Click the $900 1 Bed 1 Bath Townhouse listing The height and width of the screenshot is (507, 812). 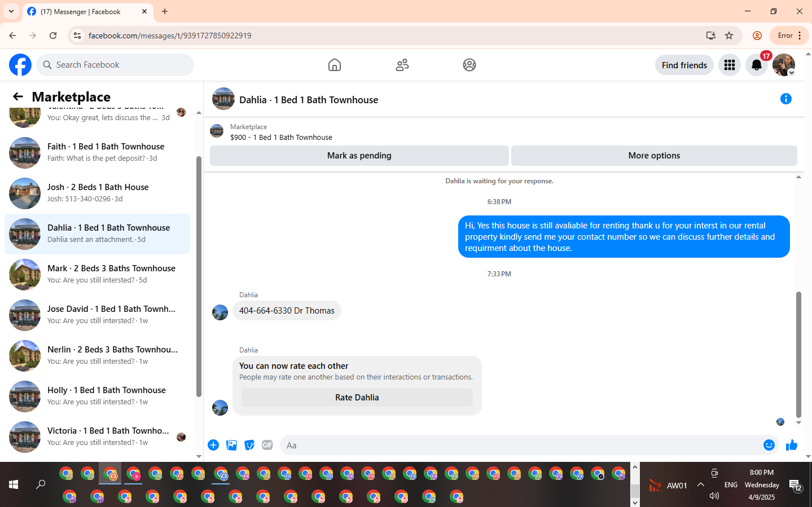tap(281, 137)
